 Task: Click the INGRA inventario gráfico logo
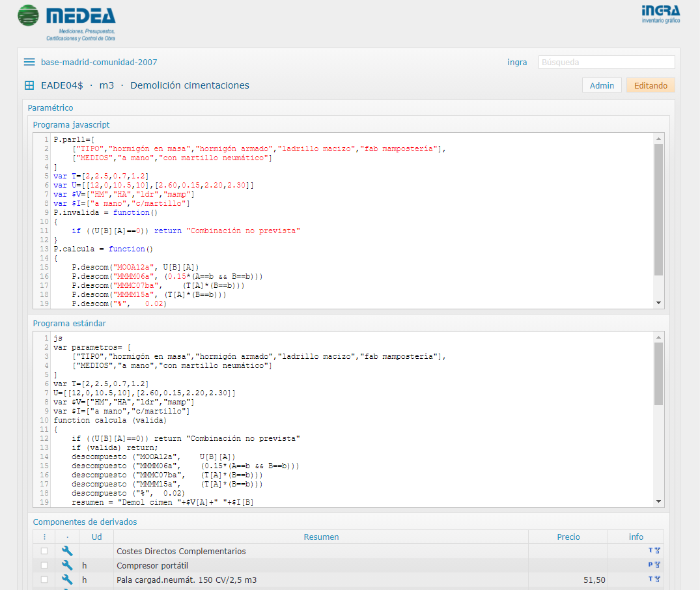pos(660,14)
